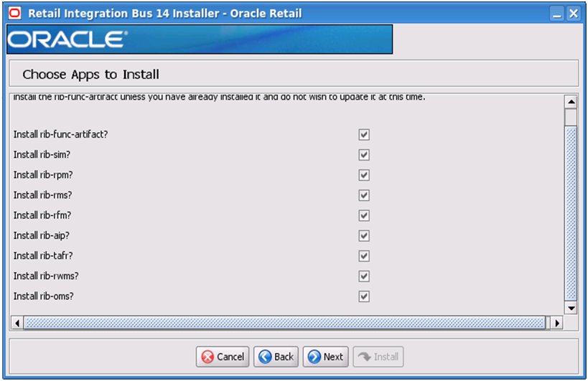Click the vertical scrollbar up arrow
588x381 pixels.
pos(571,101)
